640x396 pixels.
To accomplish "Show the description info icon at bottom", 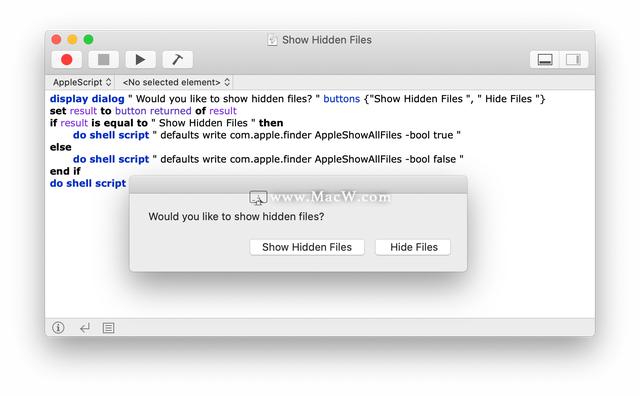I will coord(58,327).
